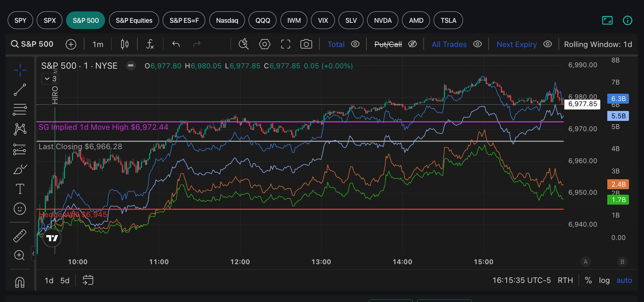
Task: Choose the IWM ticker tab
Action: tap(294, 20)
